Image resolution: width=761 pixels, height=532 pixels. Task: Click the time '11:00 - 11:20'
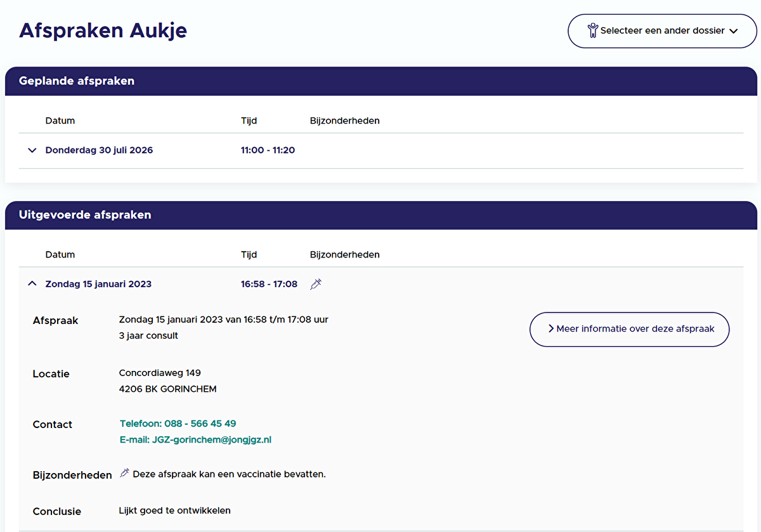[x=268, y=150]
